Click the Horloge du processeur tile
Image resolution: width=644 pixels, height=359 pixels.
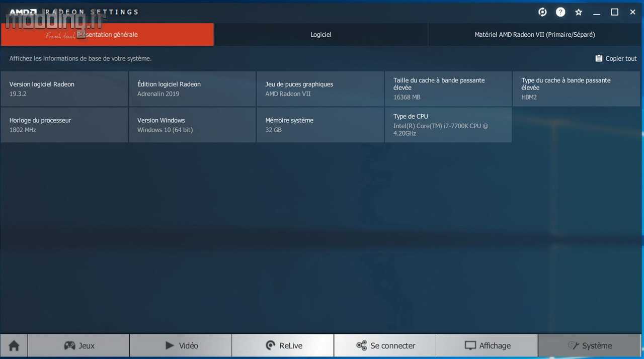tap(64, 125)
